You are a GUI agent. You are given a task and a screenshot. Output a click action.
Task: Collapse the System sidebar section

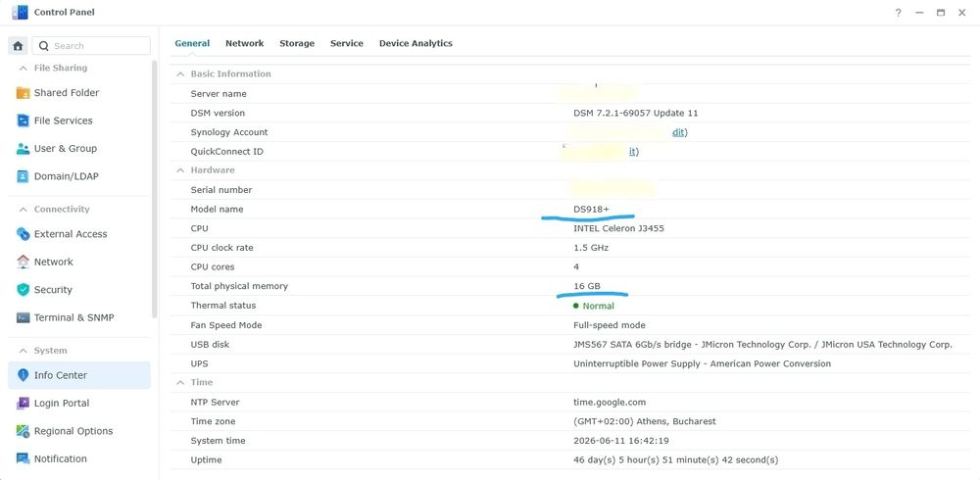pos(24,351)
